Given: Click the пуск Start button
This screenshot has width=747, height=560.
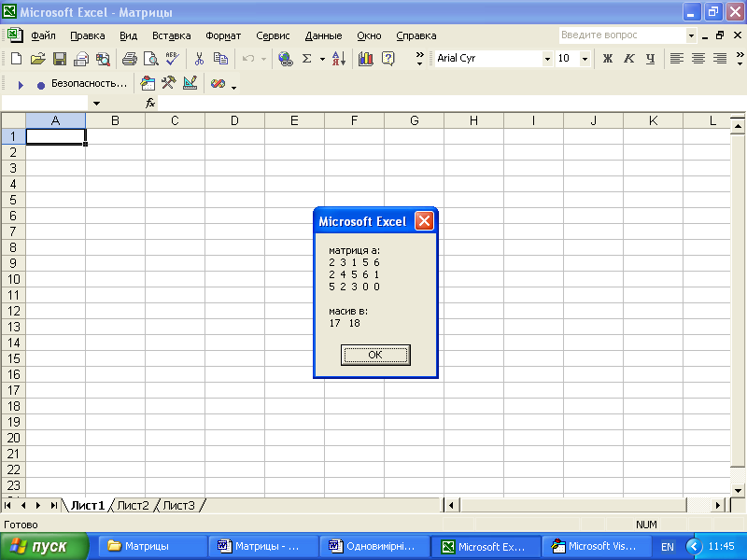Looking at the screenshot, I should [44, 546].
